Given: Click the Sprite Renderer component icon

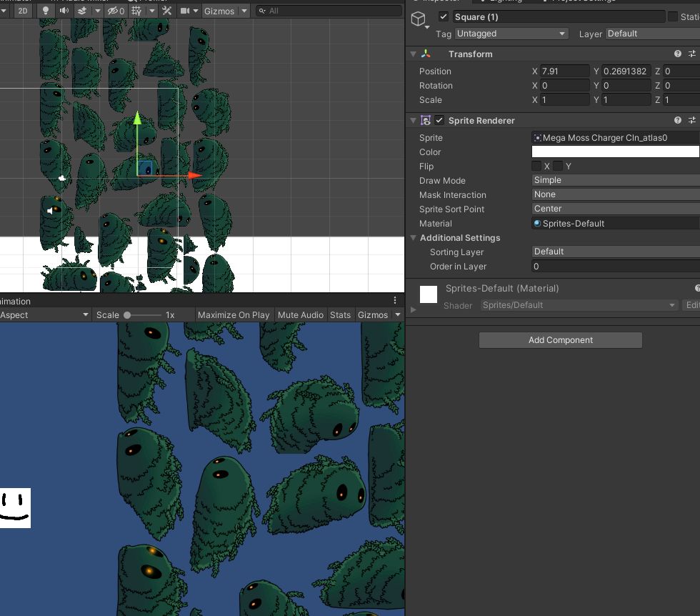Looking at the screenshot, I should [426, 121].
